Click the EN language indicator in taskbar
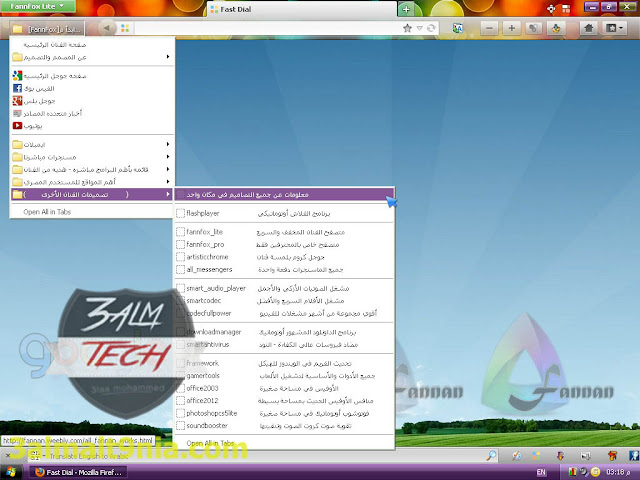This screenshot has width=640, height=480. (x=541, y=472)
